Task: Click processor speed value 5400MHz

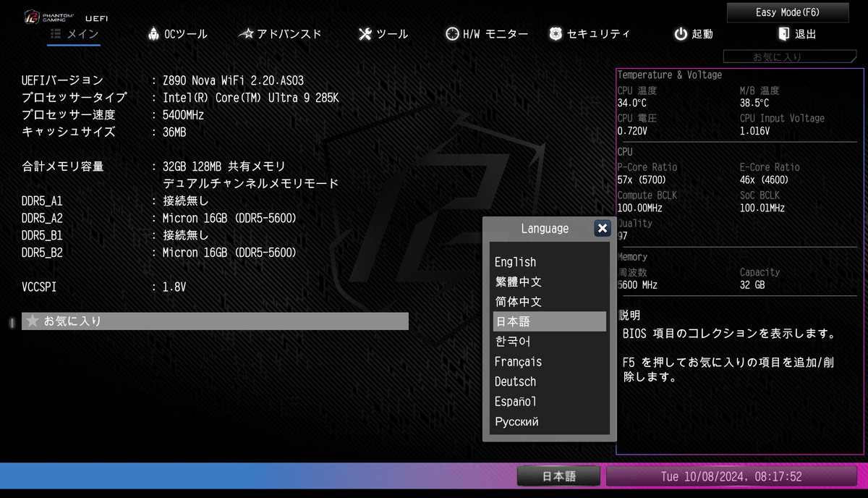Action: pyautogui.click(x=183, y=115)
